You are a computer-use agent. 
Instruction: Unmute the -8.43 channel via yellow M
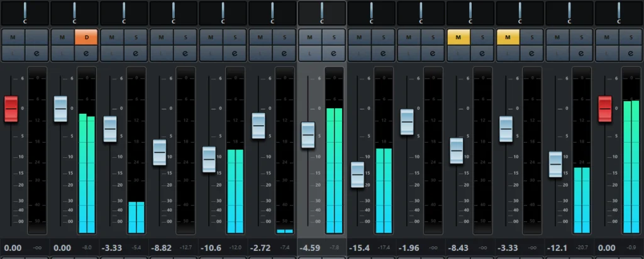pos(458,37)
